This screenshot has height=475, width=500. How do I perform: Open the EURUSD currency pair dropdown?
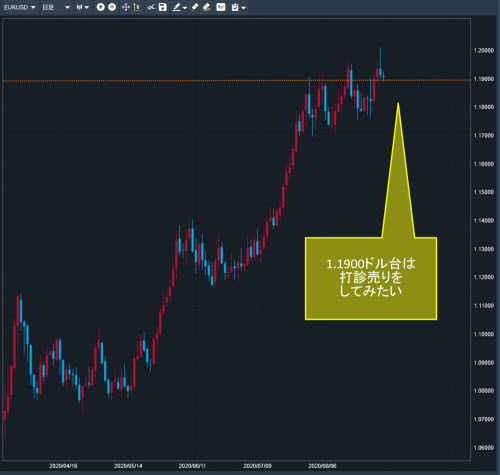(19, 7)
